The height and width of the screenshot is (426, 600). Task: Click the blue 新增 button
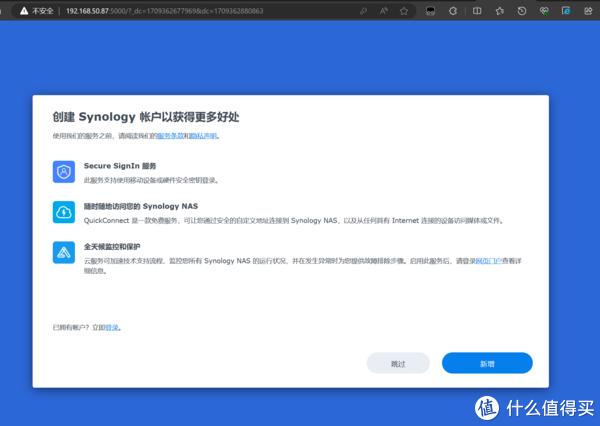click(x=487, y=363)
